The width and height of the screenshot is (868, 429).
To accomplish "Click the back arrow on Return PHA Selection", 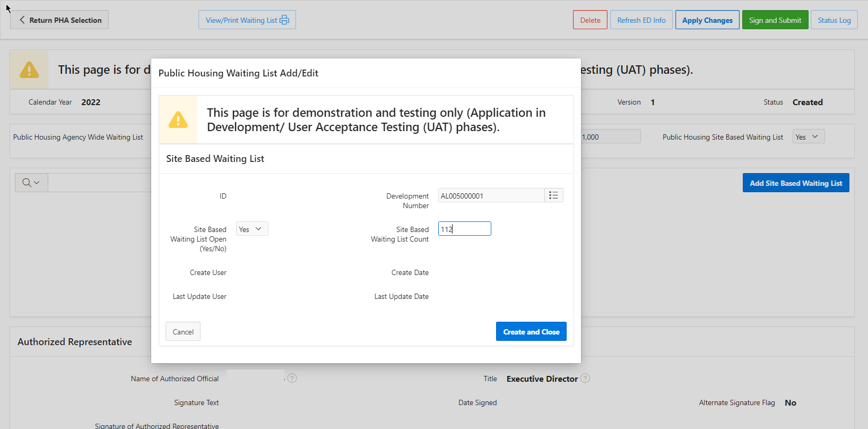I will point(22,20).
